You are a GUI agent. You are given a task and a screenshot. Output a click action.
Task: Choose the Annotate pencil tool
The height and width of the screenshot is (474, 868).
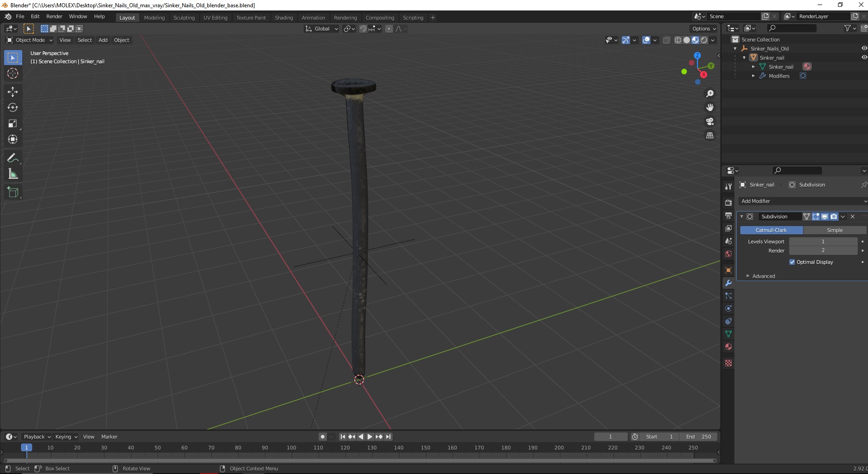(x=13, y=158)
